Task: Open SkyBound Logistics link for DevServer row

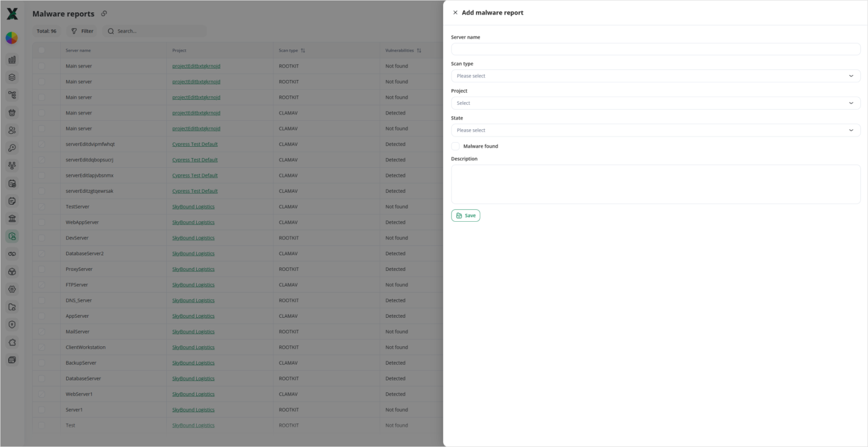Action: [193, 238]
